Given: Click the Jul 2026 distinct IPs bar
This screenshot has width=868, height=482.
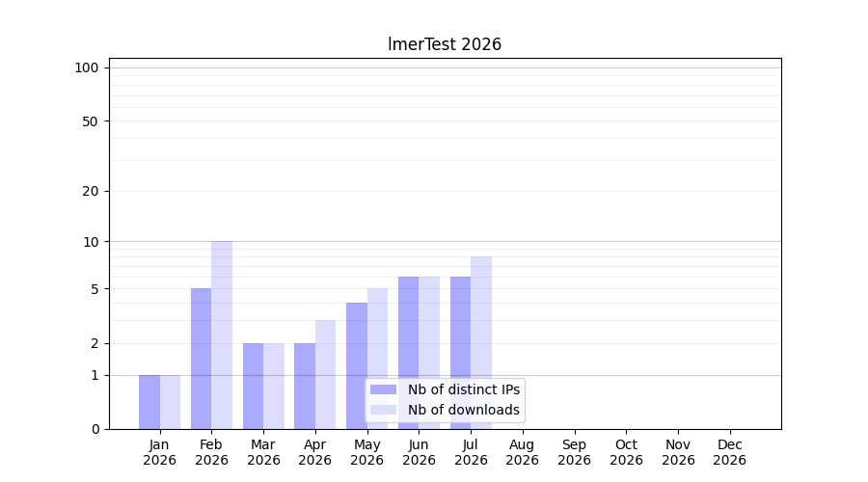Looking at the screenshot, I should coord(461,353).
